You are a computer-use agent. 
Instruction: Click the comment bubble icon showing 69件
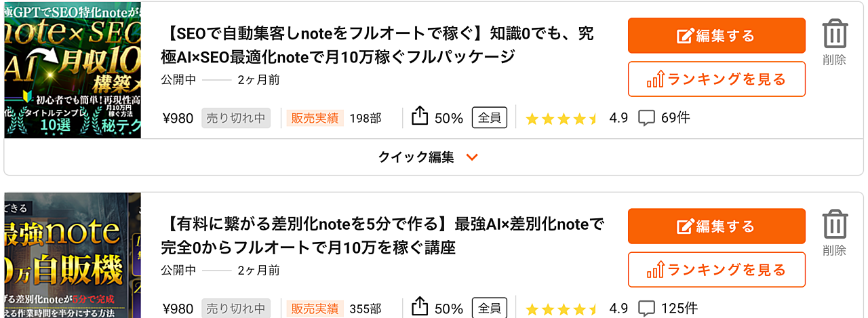(x=647, y=119)
